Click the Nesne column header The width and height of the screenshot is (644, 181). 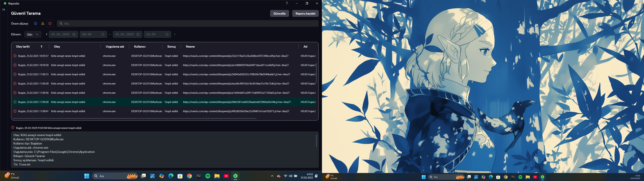[x=190, y=46]
